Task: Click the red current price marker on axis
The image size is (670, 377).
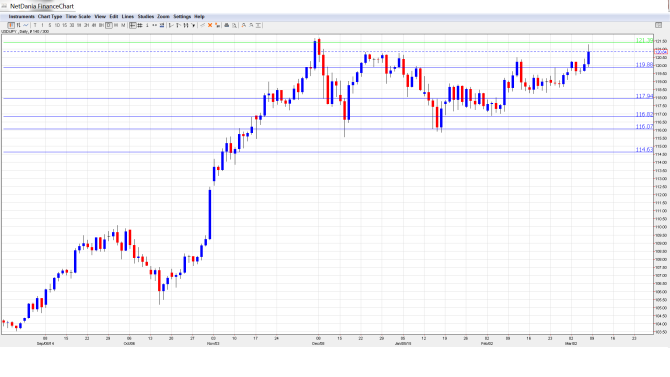Action: pyautogui.click(x=661, y=52)
